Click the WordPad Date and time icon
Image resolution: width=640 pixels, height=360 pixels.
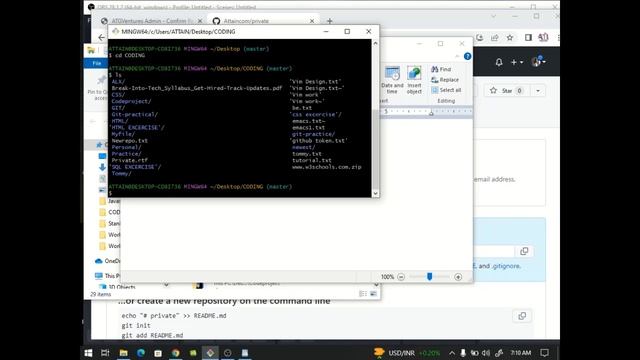click(392, 80)
